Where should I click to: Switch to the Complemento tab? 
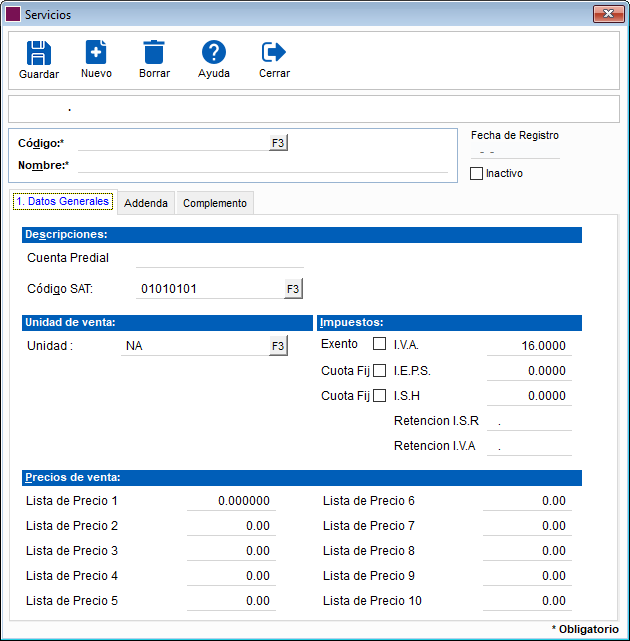pyautogui.click(x=215, y=203)
